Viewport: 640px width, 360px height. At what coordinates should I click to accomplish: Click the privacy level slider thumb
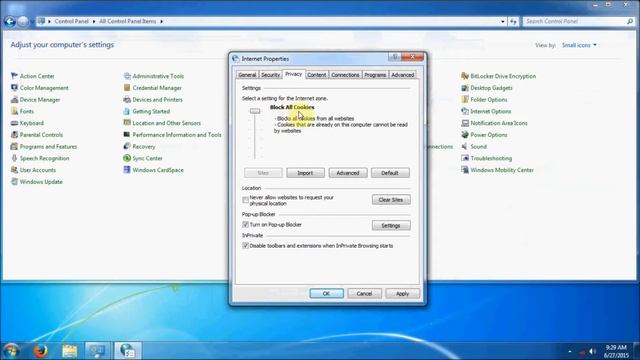pyautogui.click(x=255, y=111)
